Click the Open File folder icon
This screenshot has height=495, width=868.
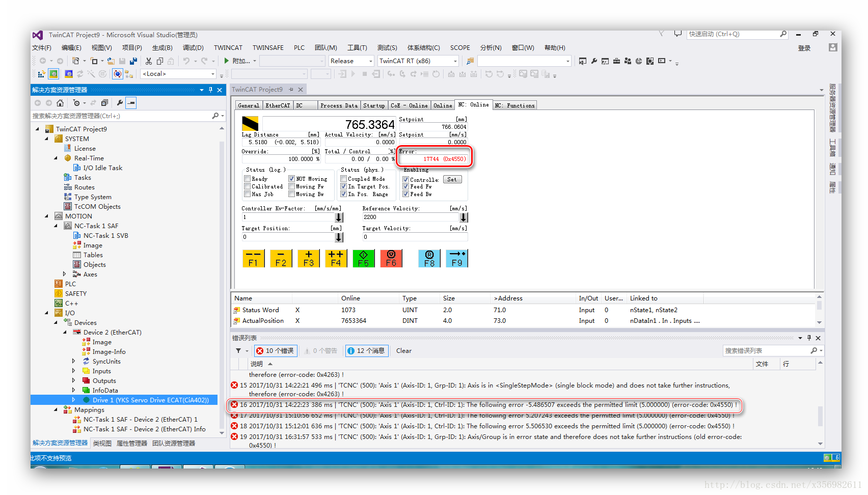[x=111, y=61]
